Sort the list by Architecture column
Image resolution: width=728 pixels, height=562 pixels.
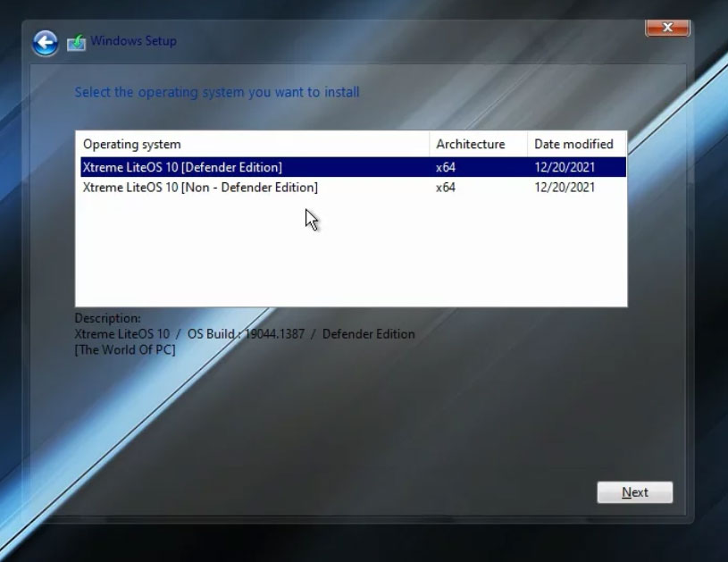[x=472, y=144]
